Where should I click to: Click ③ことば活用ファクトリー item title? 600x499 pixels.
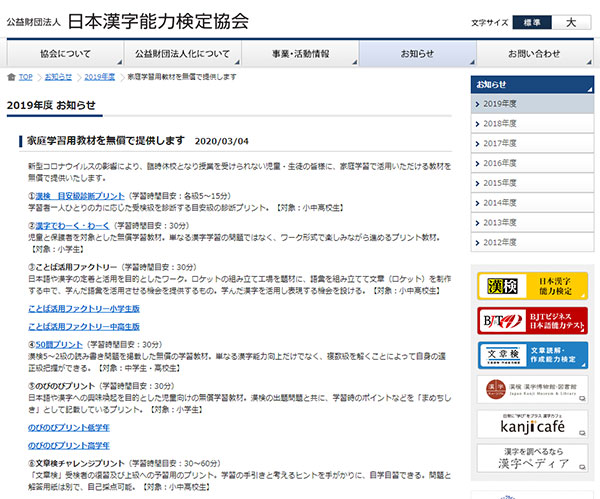tap(73, 267)
